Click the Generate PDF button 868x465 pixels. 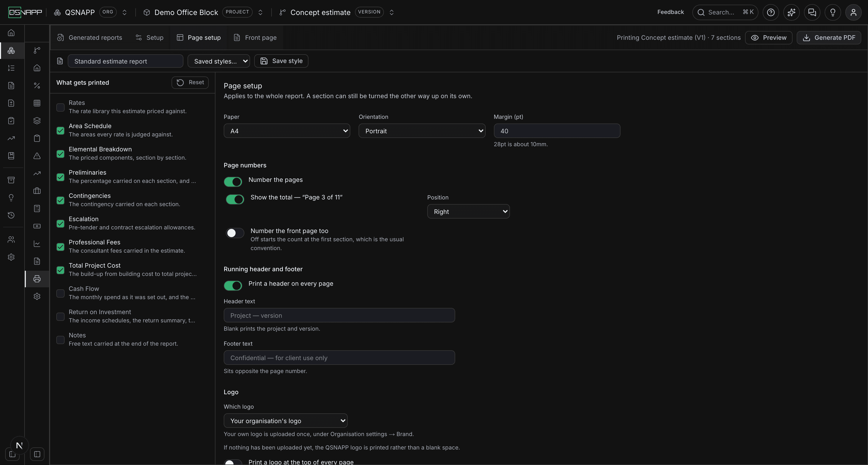(x=828, y=37)
